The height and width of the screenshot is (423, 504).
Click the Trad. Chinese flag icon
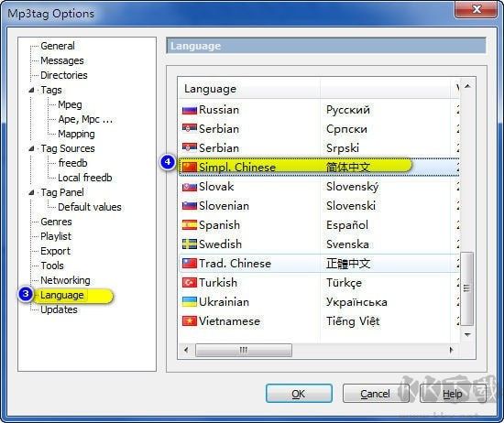190,264
